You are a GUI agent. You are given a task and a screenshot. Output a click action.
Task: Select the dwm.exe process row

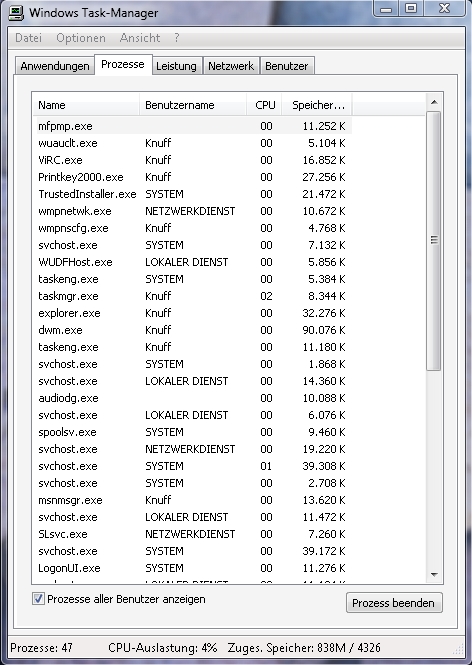click(x=194, y=330)
